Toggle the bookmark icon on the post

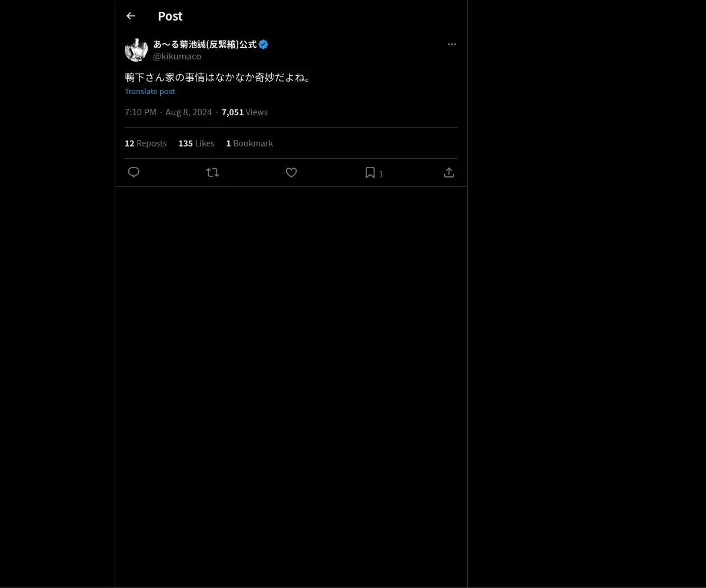click(x=370, y=172)
